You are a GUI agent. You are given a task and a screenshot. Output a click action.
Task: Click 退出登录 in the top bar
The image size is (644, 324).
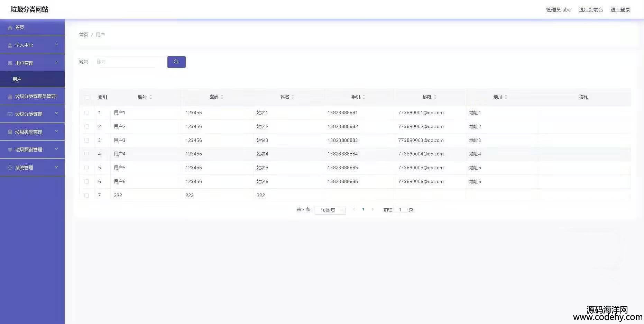click(x=620, y=10)
